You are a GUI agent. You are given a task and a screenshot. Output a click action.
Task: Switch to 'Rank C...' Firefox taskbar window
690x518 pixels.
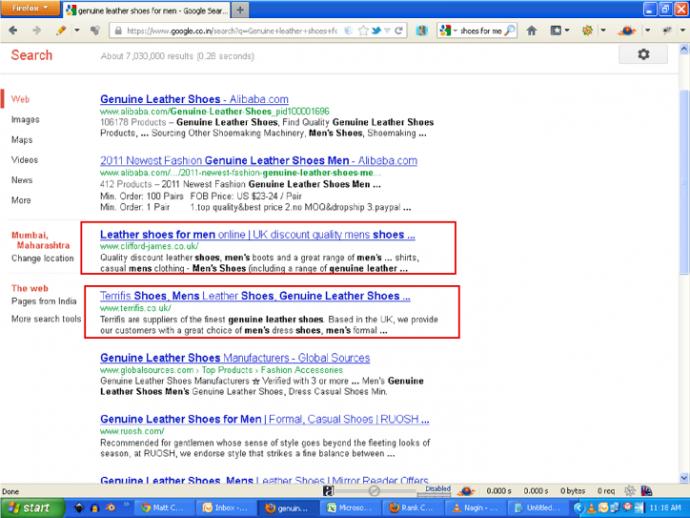click(411, 508)
